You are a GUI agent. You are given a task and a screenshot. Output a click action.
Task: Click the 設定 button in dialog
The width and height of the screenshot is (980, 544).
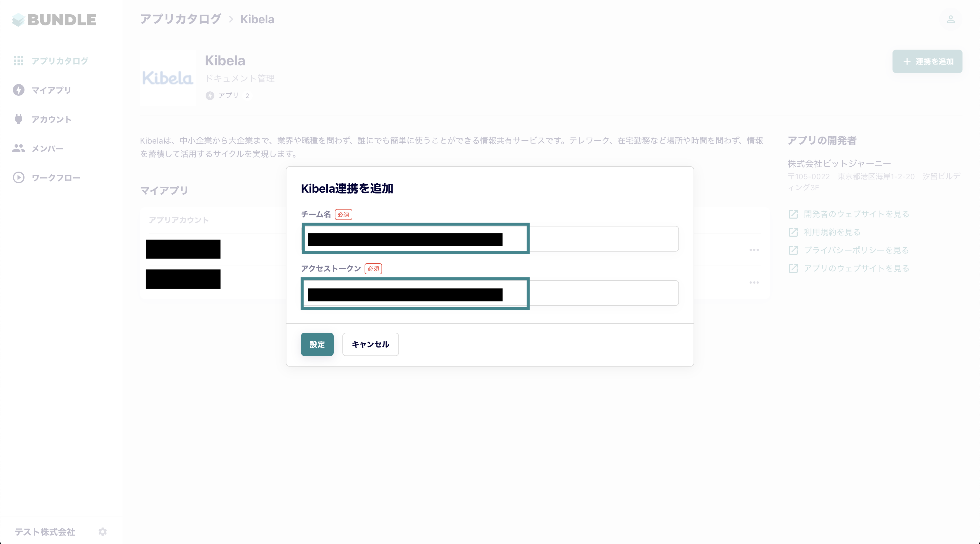coord(317,344)
